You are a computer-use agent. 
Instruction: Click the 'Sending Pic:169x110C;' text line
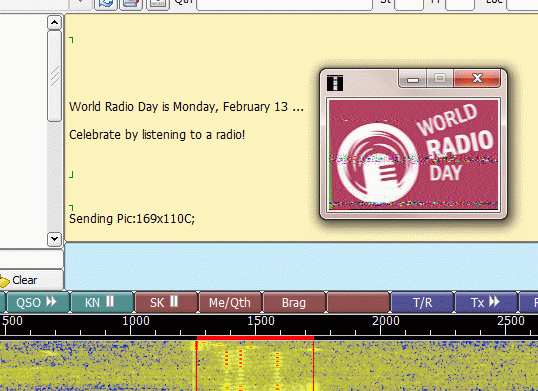click(x=132, y=219)
